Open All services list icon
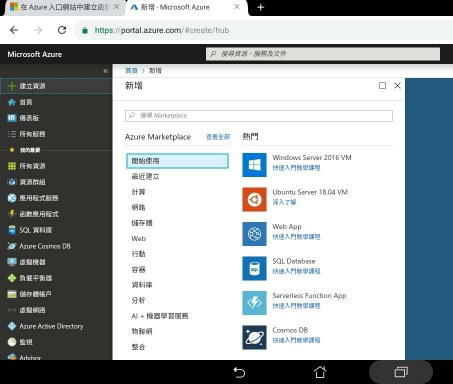 click(x=12, y=134)
